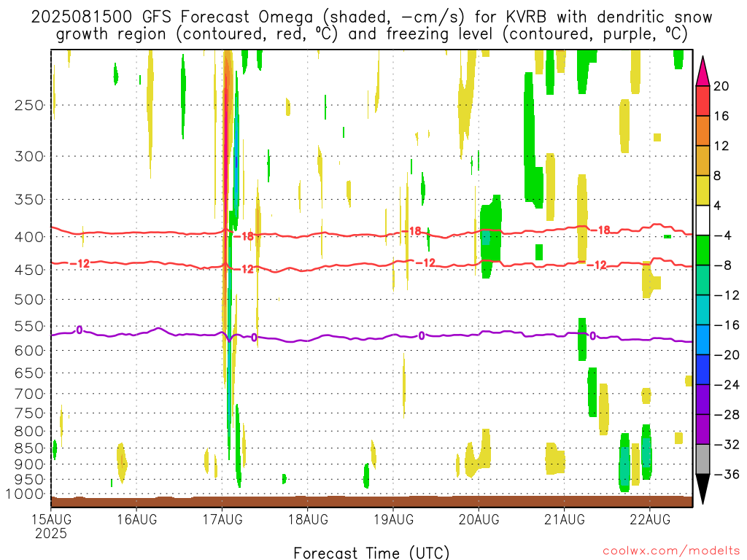
Task: Click the green swatch between -4 and -8
Action: tap(703, 250)
